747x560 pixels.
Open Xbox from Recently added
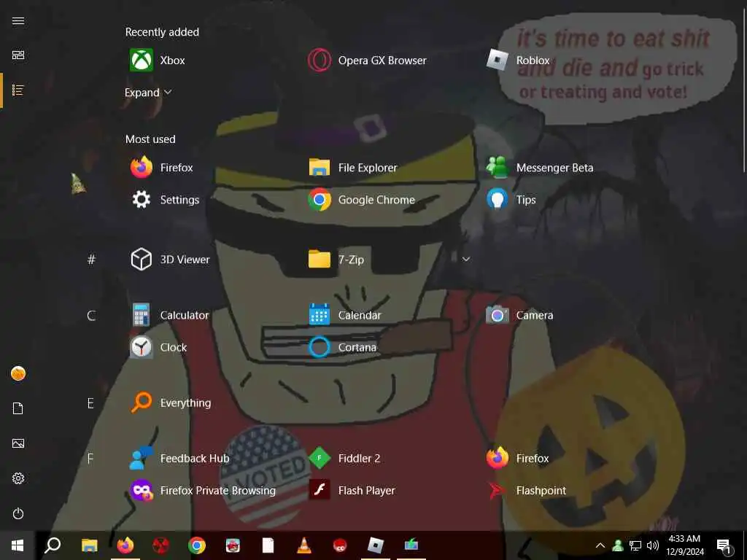[158, 61]
